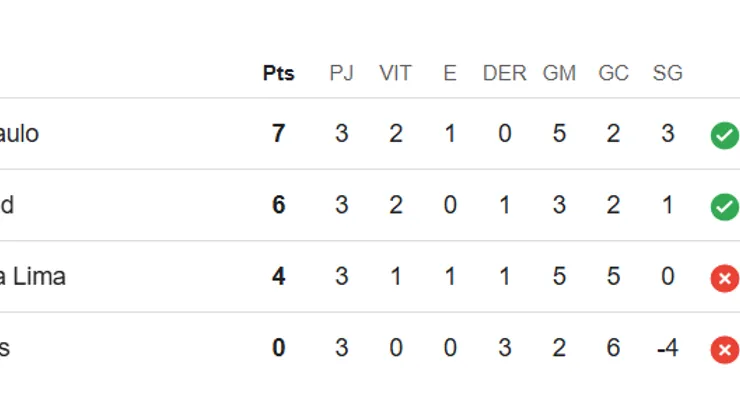Click the 0 points value in last row
This screenshot has width=740, height=416.
coord(278,348)
